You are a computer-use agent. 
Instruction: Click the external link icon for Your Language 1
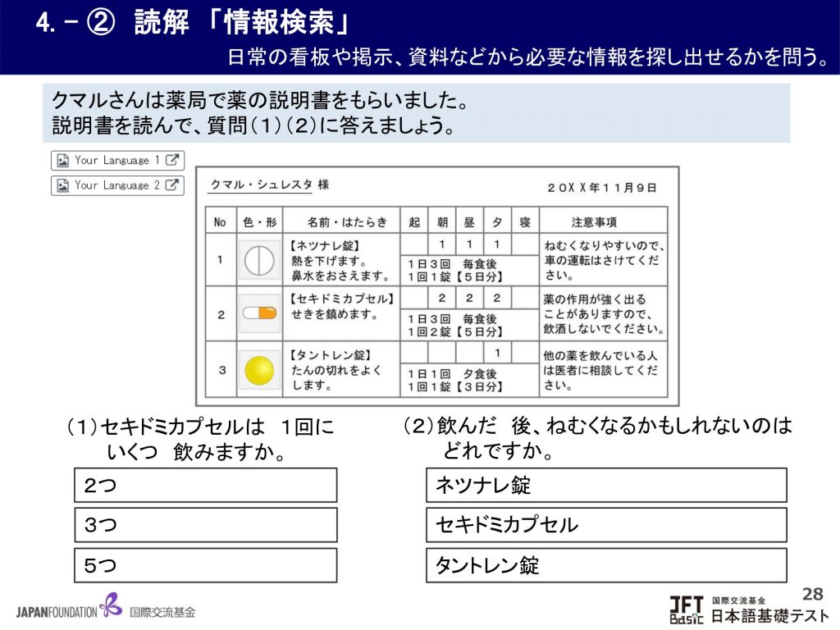click(172, 161)
